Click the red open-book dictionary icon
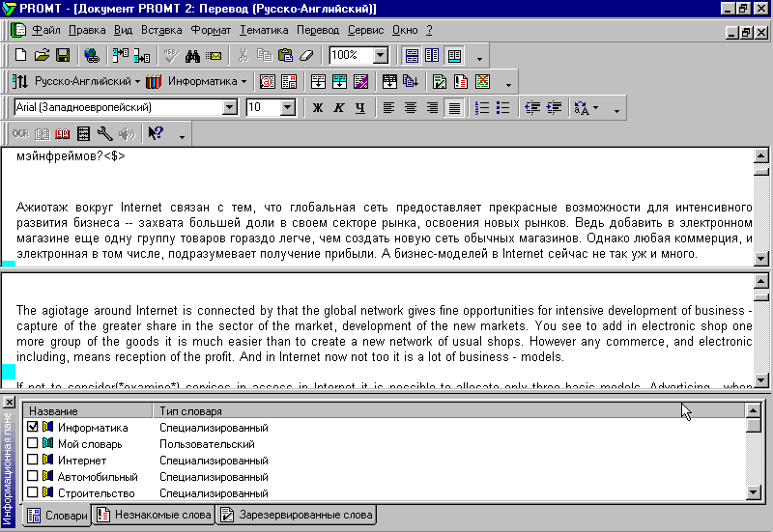The height and width of the screenshot is (532, 773). (x=63, y=133)
